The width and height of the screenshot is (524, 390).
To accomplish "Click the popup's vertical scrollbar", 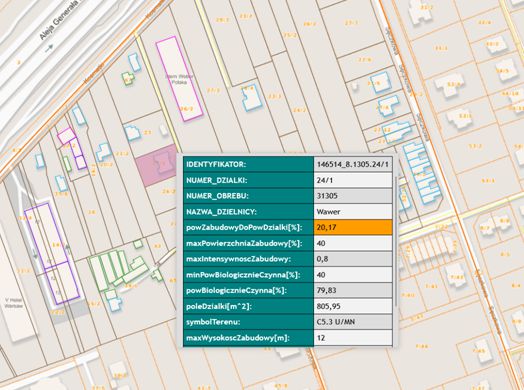I will pyautogui.click(x=396, y=242).
